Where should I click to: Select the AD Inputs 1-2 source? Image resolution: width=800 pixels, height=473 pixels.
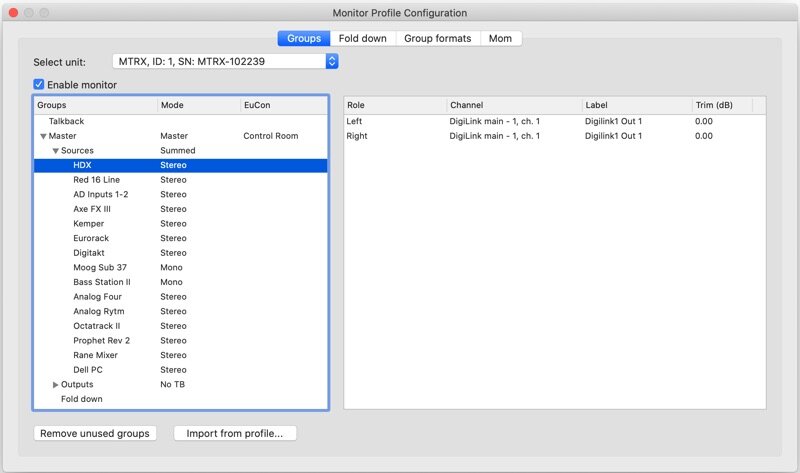(x=181, y=194)
